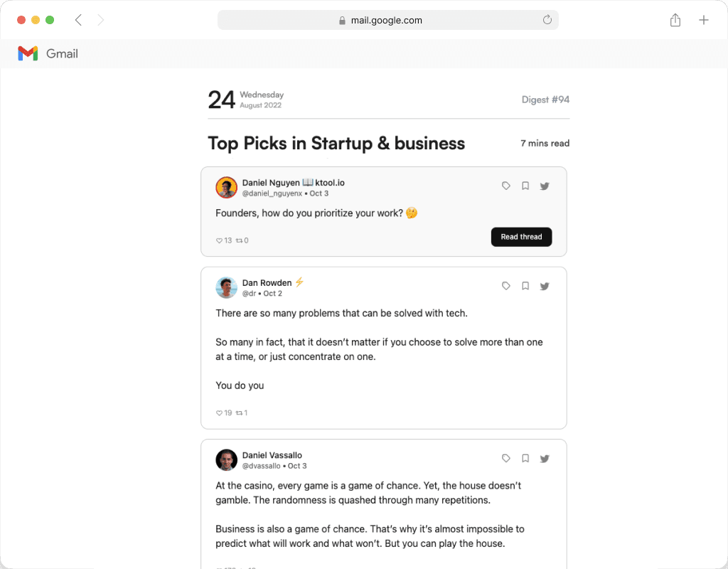
Task: Open Daniel Vassallo's tweet via the Twitter bird icon
Action: click(545, 459)
